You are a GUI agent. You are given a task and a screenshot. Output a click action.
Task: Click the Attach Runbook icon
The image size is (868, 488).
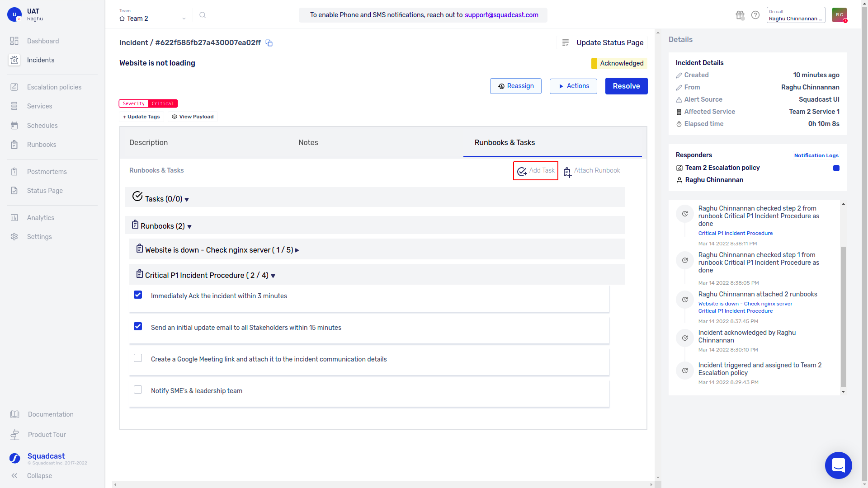(567, 172)
